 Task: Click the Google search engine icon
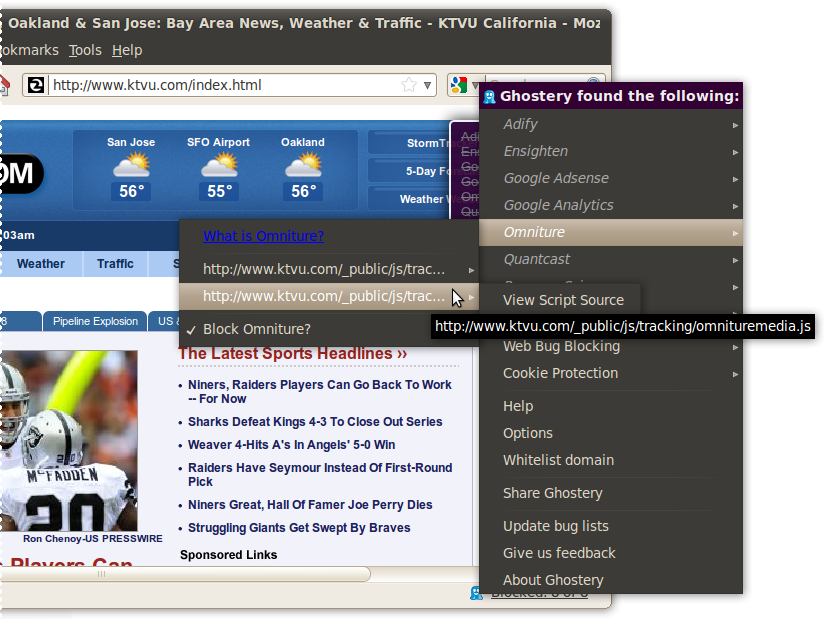(459, 85)
